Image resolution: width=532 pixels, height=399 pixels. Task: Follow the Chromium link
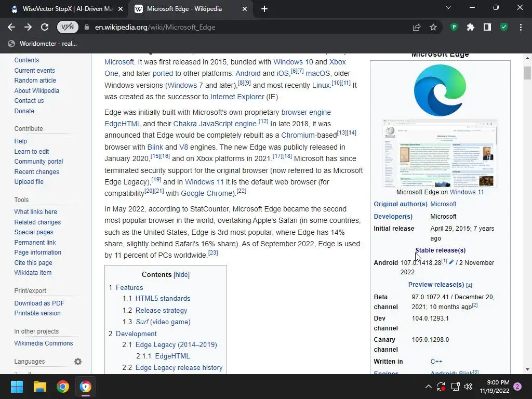[x=298, y=135]
